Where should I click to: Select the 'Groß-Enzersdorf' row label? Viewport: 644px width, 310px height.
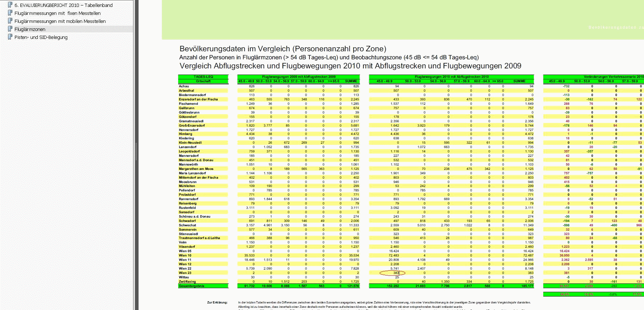[x=192, y=126]
